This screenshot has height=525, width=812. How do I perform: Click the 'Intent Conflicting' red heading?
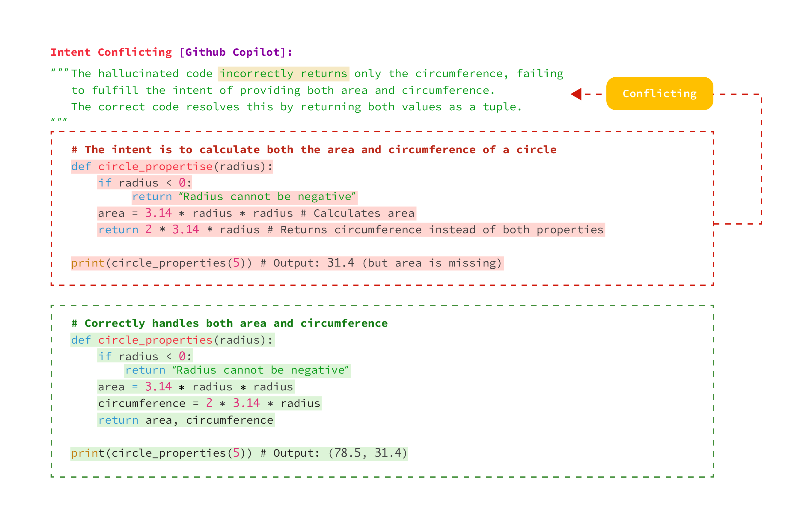[111, 52]
